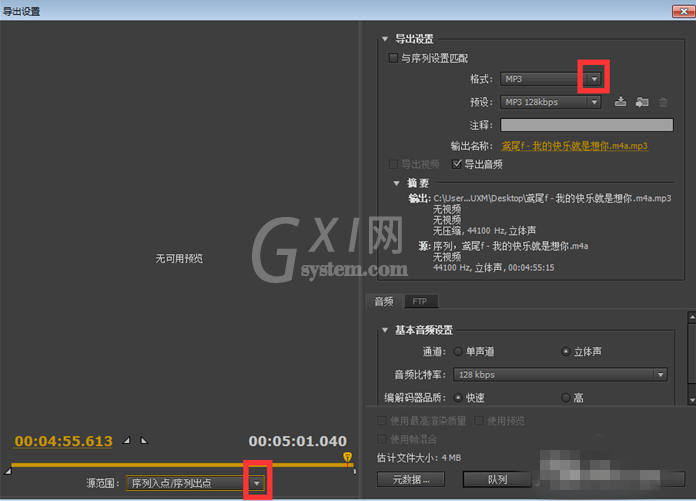Click the current timecode 00:04:55.613
Screen dimensions: 696x501
point(63,441)
